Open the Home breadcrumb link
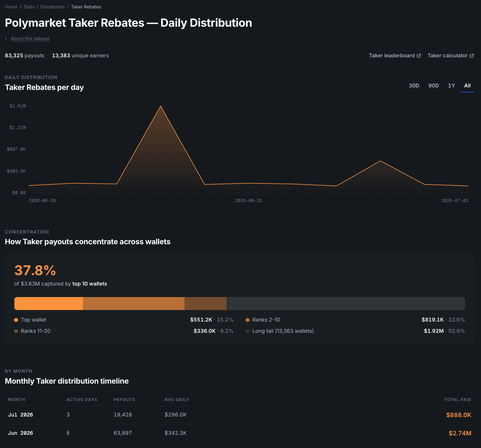The image size is (481, 448). 11,7
